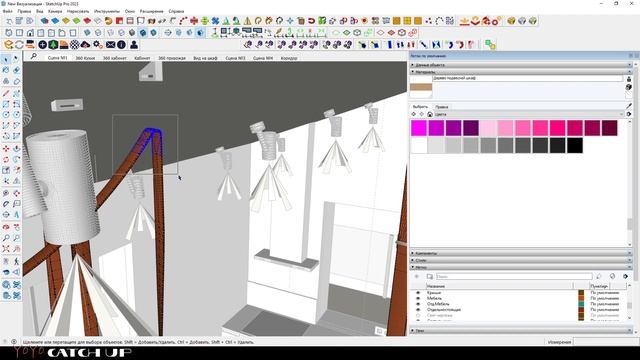The width and height of the screenshot is (640, 360).
Task: Hide the Крыша tag via eye icon
Action: pos(418,293)
